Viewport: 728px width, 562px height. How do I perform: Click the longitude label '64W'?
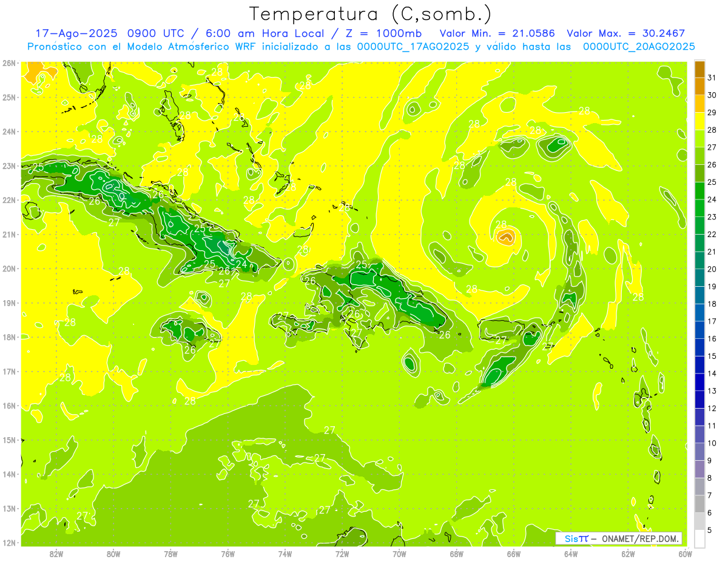(x=571, y=554)
